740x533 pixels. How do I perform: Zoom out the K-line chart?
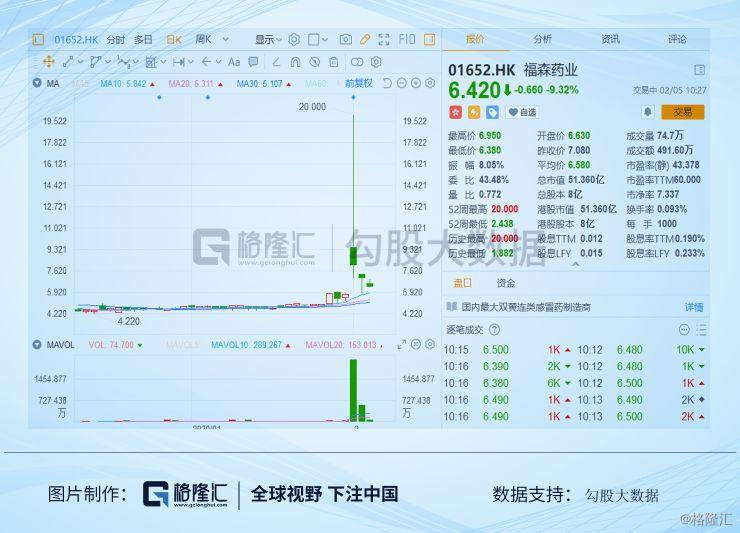402,83
